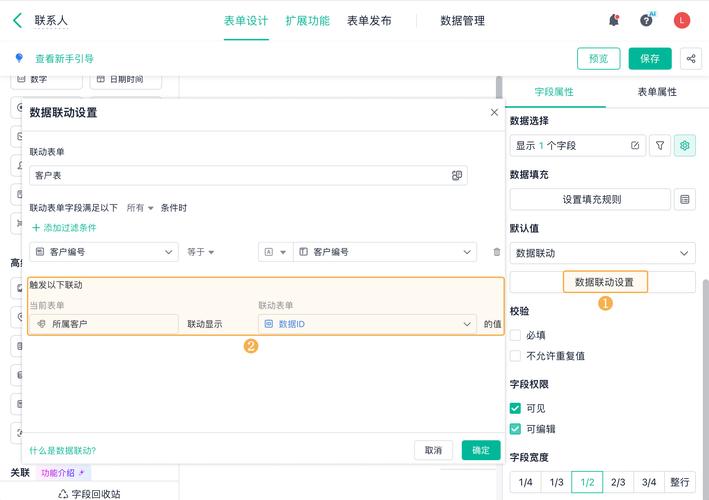Select field width 1/3

coord(556,482)
